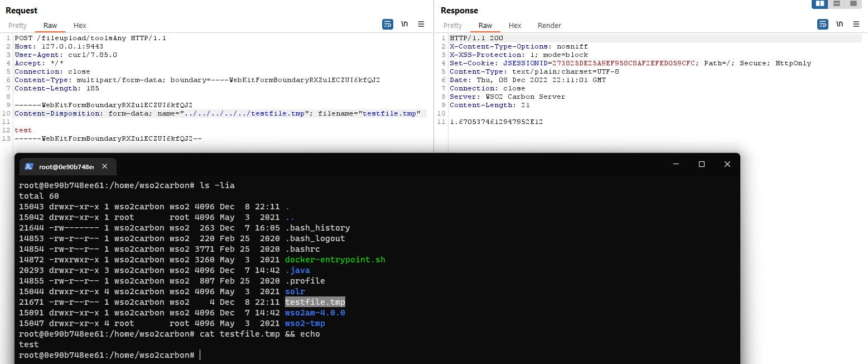The image size is (868, 364).
Task: Click the X-XSS-Protection header line
Action: (x=519, y=55)
